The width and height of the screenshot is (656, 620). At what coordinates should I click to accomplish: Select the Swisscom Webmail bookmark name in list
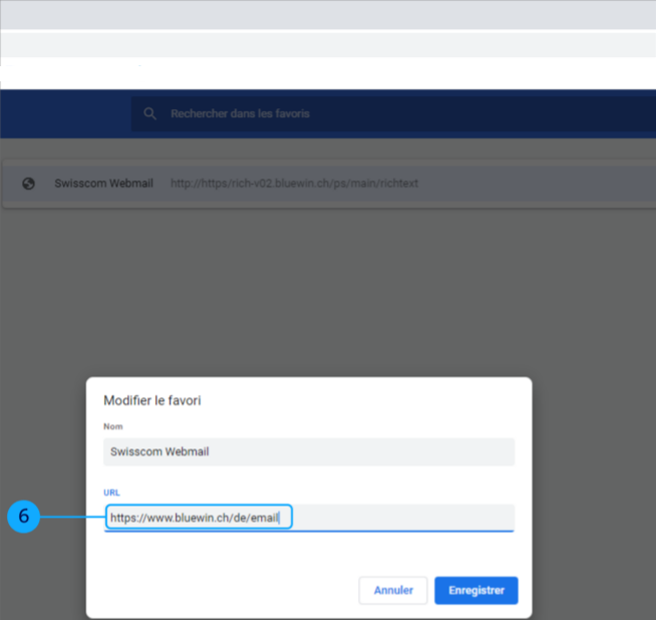(x=104, y=184)
